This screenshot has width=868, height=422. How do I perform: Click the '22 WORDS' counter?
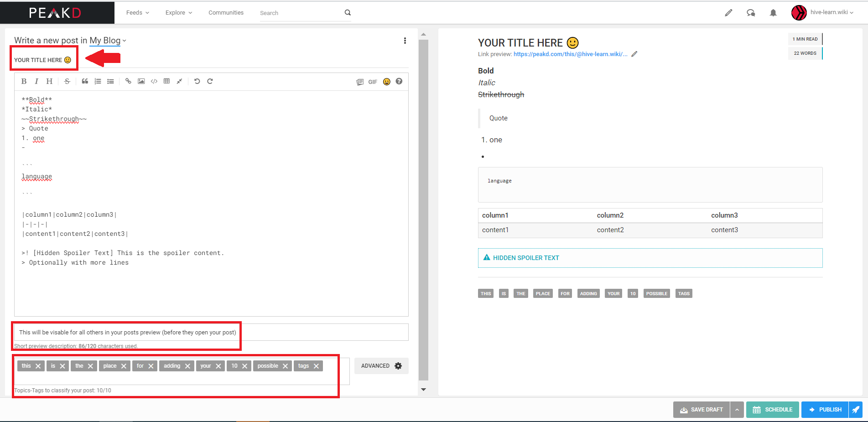(805, 53)
